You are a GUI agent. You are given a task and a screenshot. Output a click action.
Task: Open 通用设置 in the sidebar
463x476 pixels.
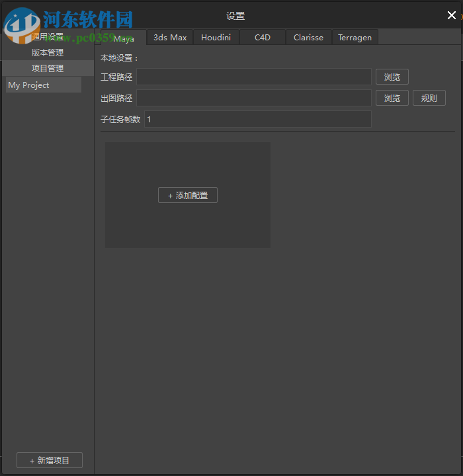pyautogui.click(x=48, y=37)
